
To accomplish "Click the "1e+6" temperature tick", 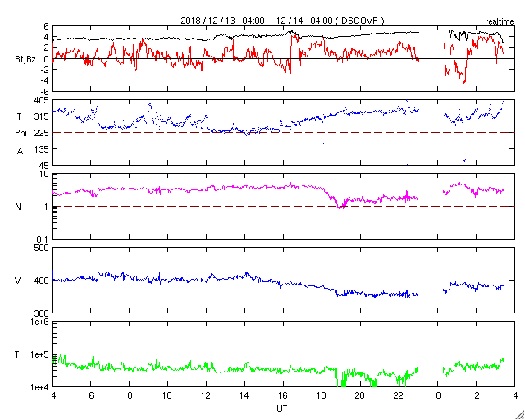I will (x=39, y=322).
